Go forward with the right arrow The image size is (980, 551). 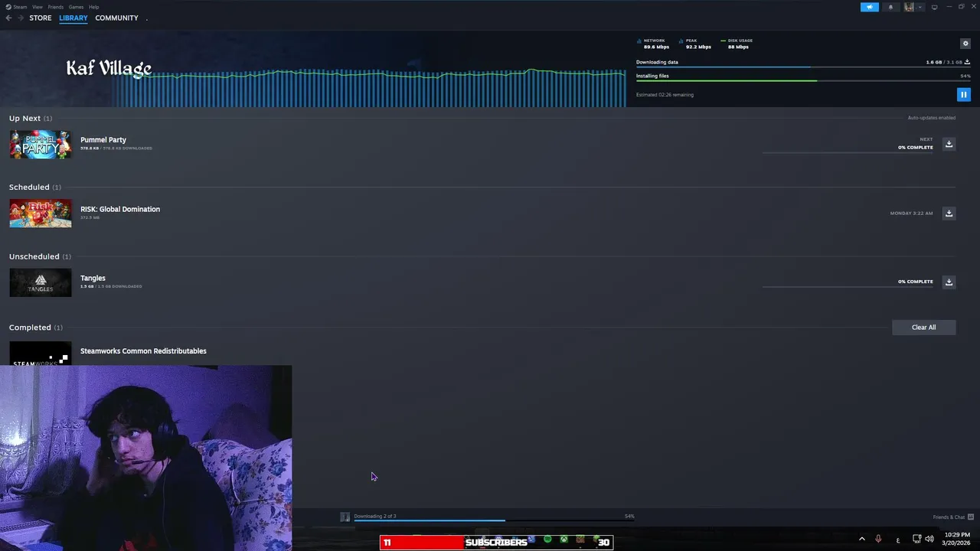21,18
